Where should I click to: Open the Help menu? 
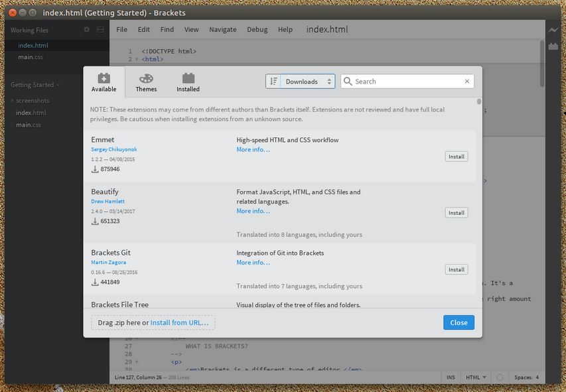point(285,30)
